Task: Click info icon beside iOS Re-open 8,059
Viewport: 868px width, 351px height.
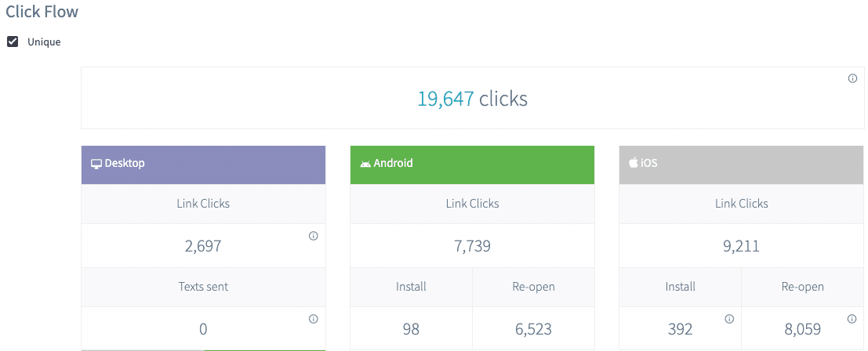Action: (x=852, y=319)
